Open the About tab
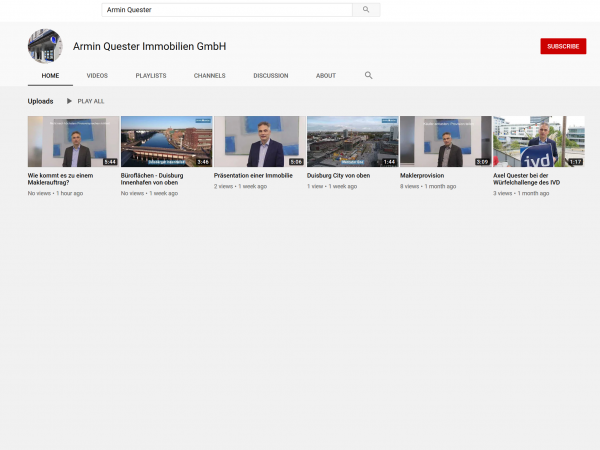 click(326, 76)
